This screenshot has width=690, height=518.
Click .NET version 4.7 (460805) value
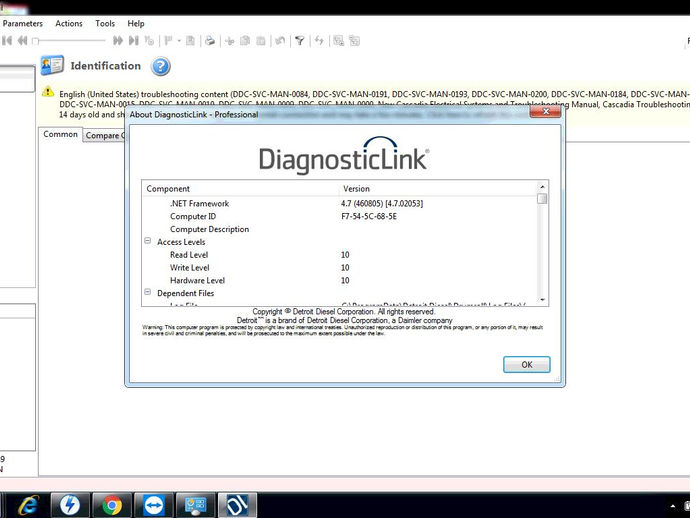[382, 203]
